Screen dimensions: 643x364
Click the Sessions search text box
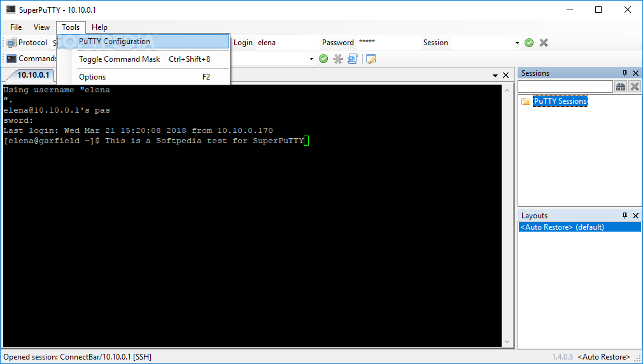[x=565, y=87]
